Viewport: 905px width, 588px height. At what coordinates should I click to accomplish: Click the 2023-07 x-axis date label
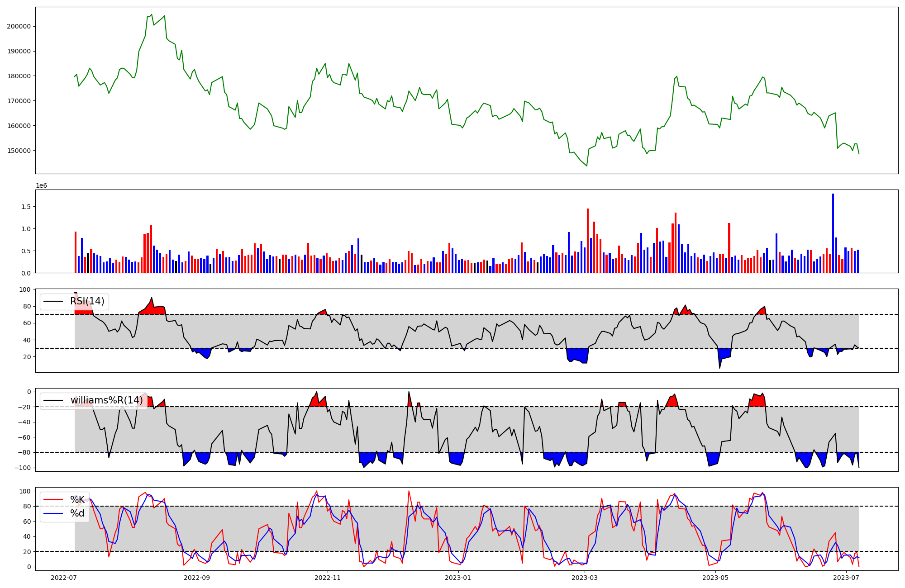pyautogui.click(x=846, y=578)
